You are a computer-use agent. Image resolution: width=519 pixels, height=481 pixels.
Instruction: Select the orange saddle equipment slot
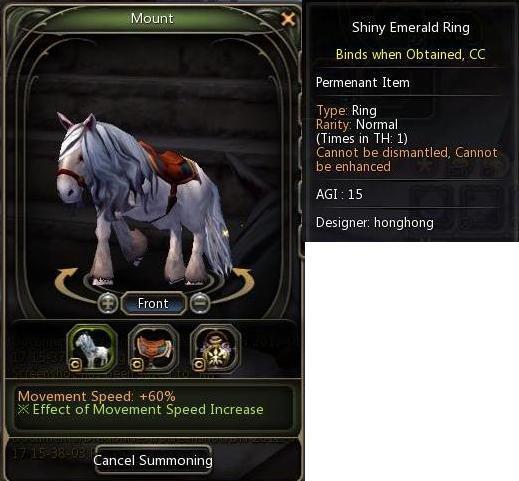point(154,348)
